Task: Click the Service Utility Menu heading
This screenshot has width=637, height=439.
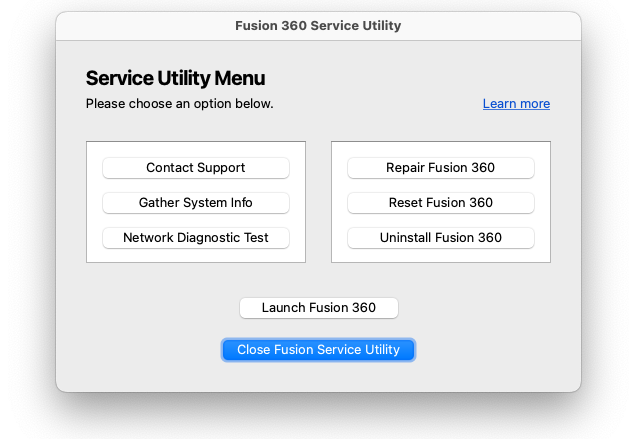Action: (x=175, y=78)
